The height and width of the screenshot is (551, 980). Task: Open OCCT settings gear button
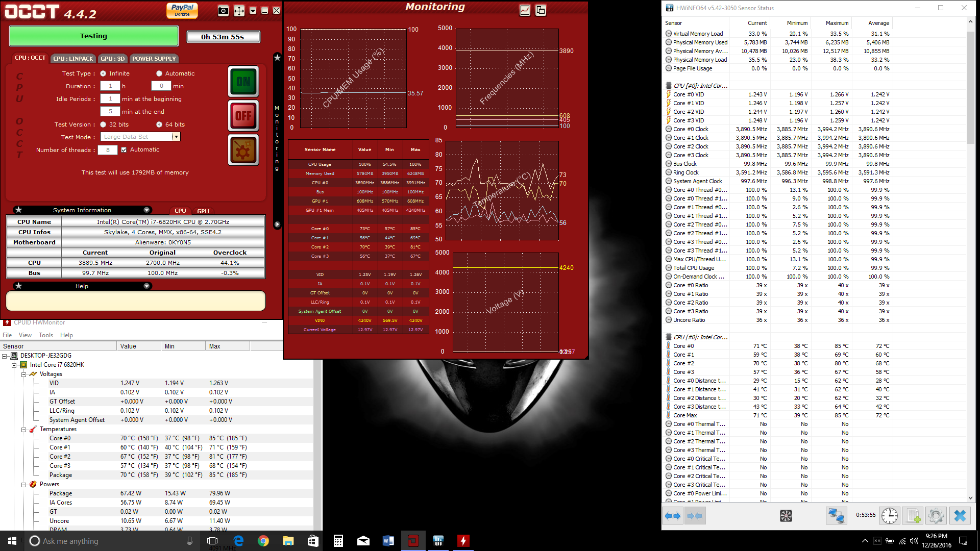point(243,150)
